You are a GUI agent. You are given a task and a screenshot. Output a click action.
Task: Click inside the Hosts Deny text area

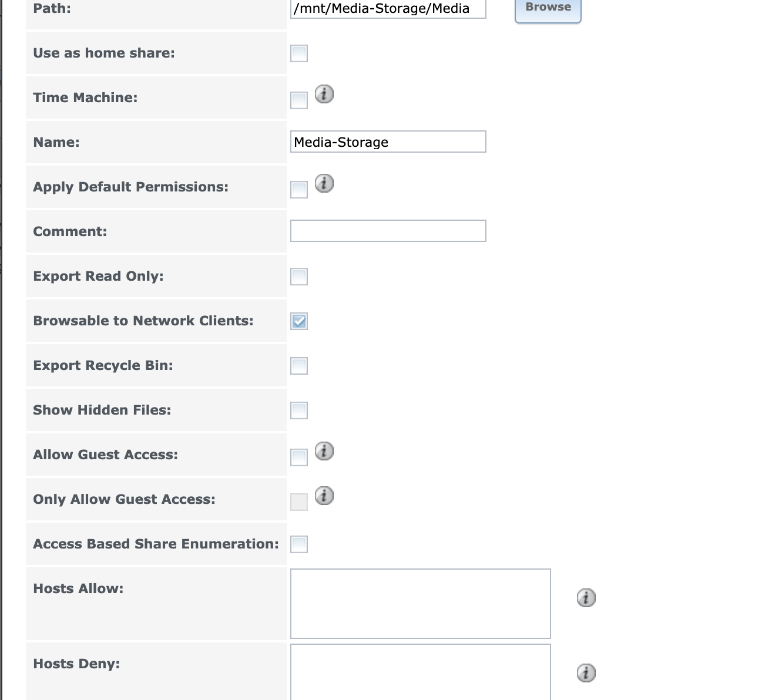pos(421,672)
